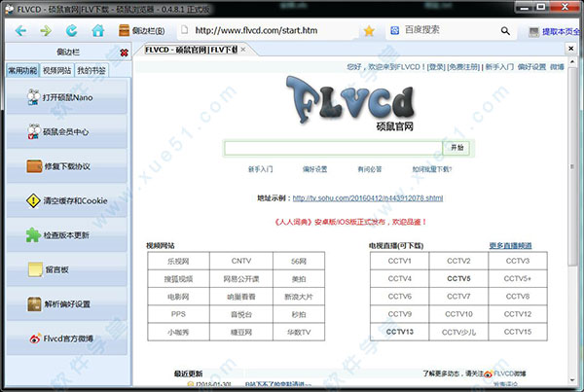
Task: Open the 登录 link at top
Action: tap(436, 67)
